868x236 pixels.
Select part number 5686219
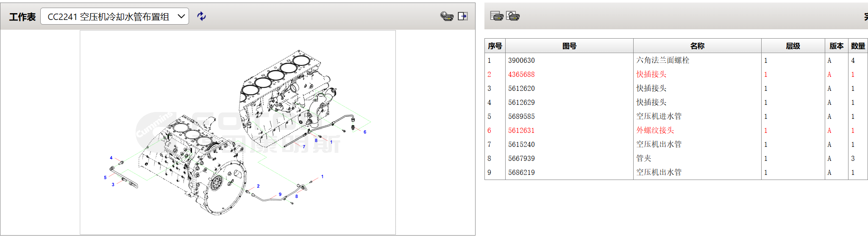pos(521,172)
